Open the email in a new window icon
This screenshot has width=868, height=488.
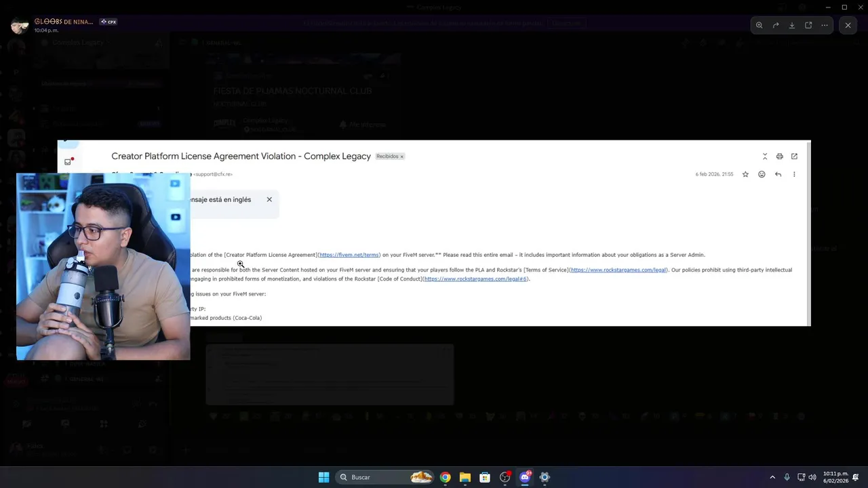click(794, 157)
